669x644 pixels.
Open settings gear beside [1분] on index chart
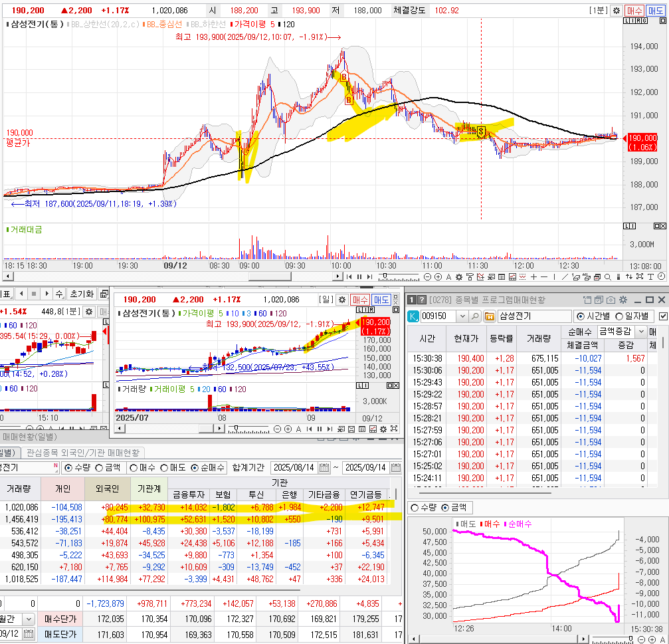(89, 312)
